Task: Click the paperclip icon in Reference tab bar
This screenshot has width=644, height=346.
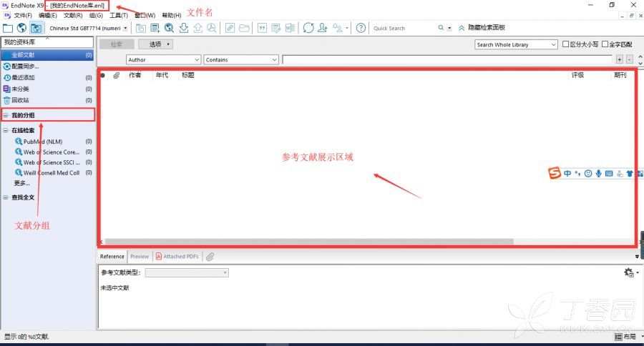Action: coord(210,257)
